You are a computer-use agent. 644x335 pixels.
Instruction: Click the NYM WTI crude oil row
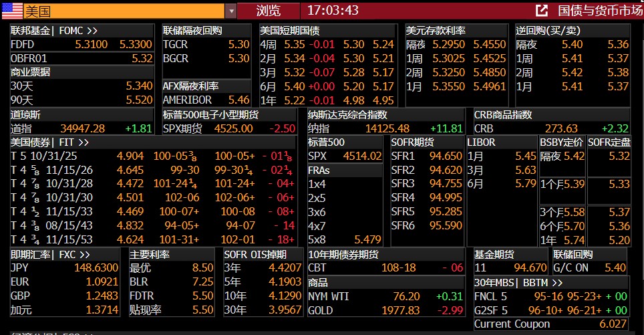click(385, 296)
